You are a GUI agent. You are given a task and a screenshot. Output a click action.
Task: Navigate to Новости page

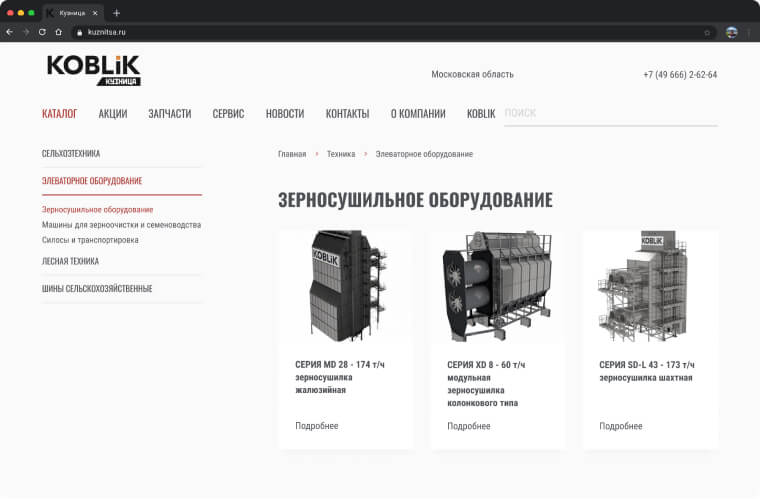(x=285, y=114)
